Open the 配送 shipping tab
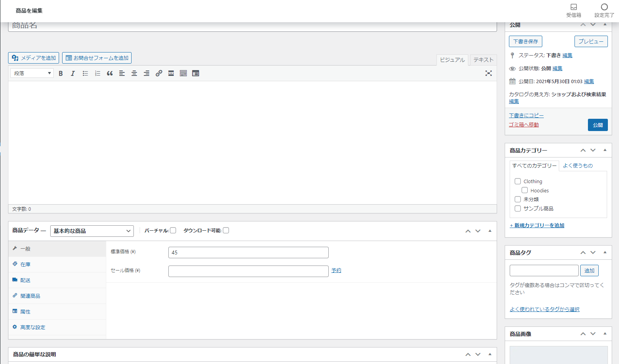Screen dimensions: 619x364 (x=57, y=280)
